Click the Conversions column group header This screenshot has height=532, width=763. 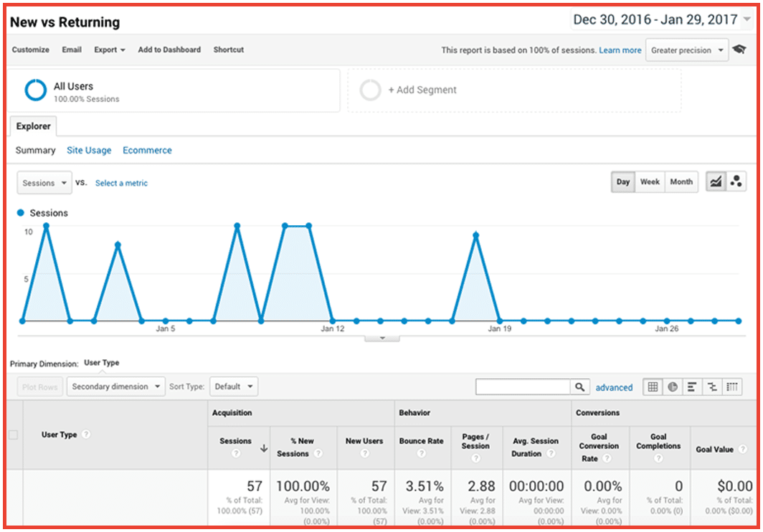[597, 413]
